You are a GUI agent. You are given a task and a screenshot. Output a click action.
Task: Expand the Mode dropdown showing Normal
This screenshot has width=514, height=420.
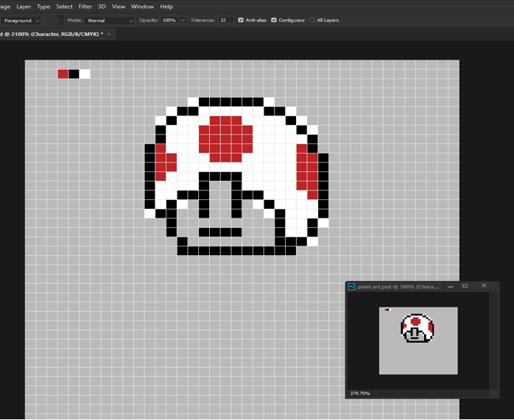(110, 21)
